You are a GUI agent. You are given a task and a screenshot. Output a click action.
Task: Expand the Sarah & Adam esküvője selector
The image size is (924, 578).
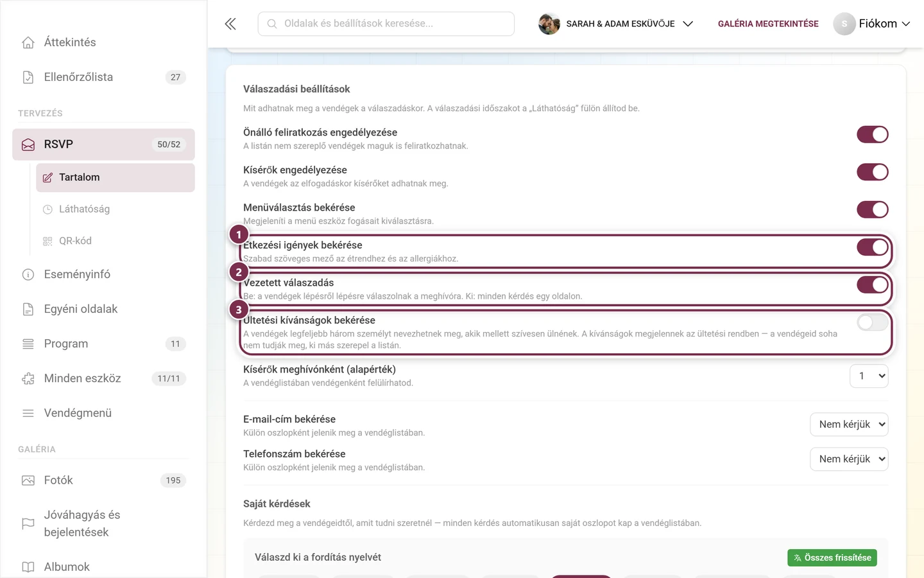point(616,24)
